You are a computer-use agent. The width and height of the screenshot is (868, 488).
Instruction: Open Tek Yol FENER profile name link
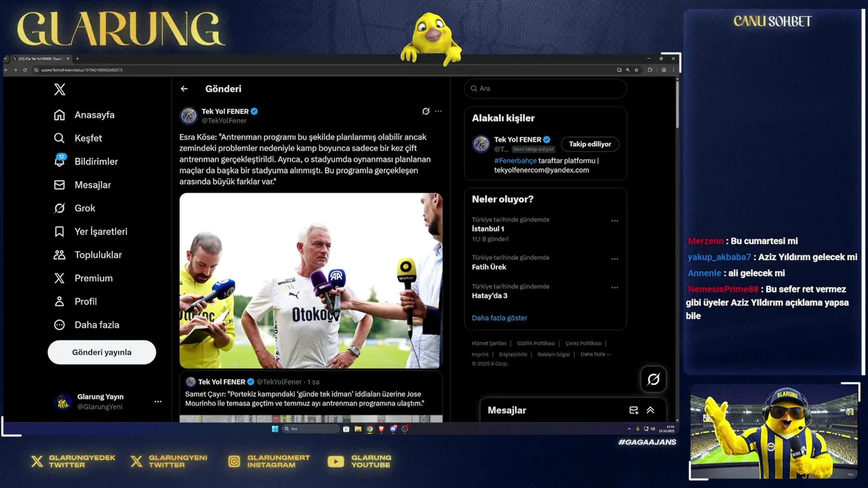[x=225, y=111]
